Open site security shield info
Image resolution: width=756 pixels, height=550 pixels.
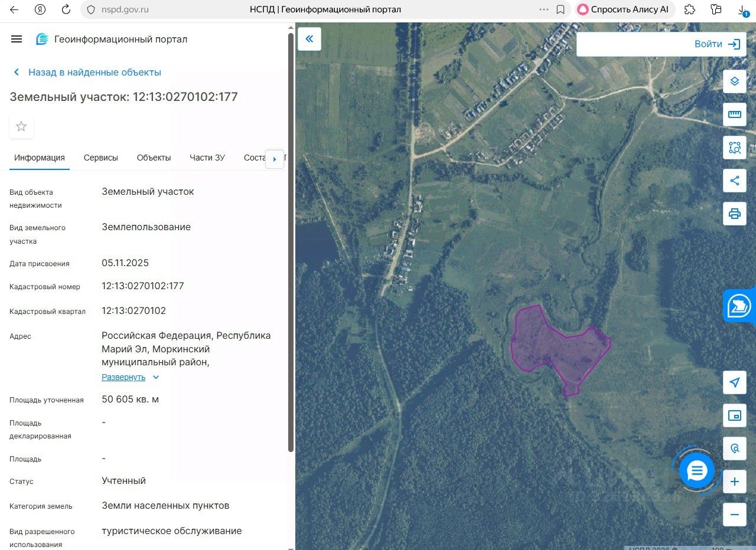click(x=90, y=9)
